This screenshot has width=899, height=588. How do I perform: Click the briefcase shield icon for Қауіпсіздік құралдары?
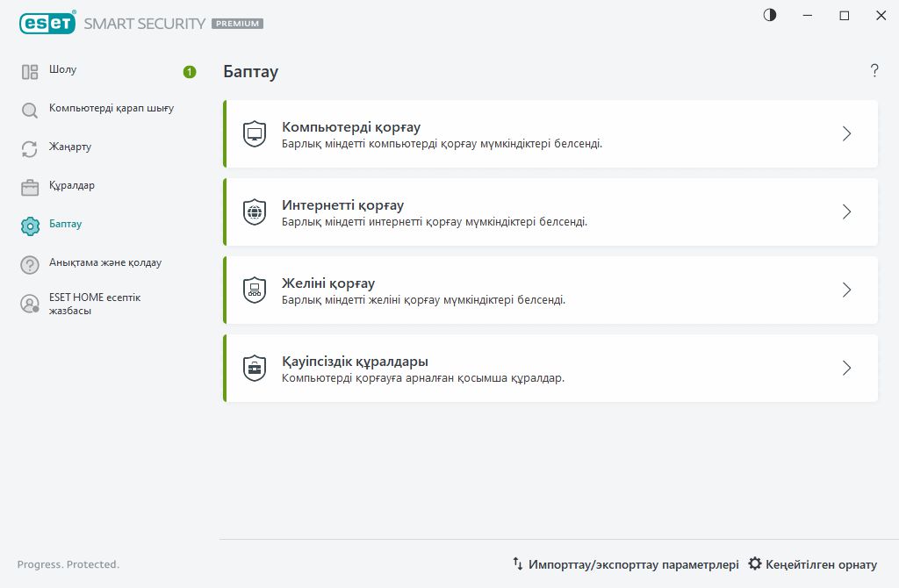[x=255, y=369]
